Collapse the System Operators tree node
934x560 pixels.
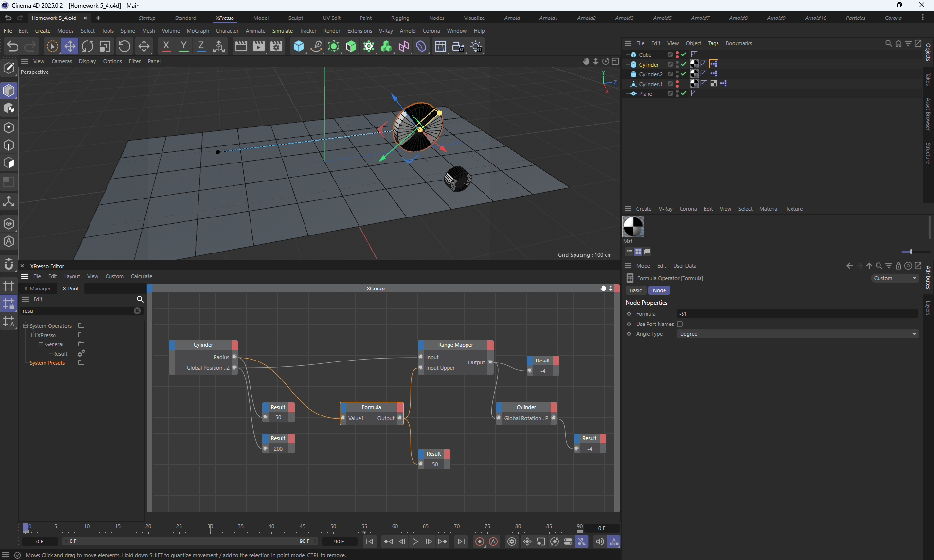pyautogui.click(x=26, y=326)
